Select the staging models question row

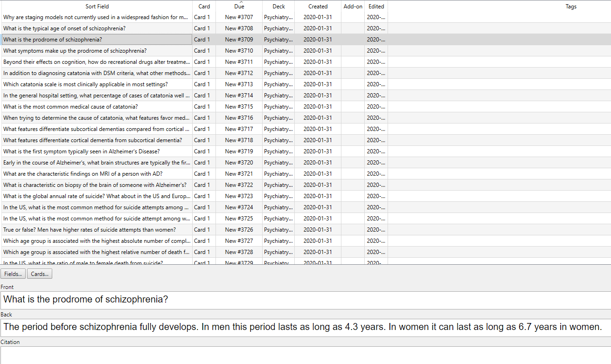pos(96,17)
